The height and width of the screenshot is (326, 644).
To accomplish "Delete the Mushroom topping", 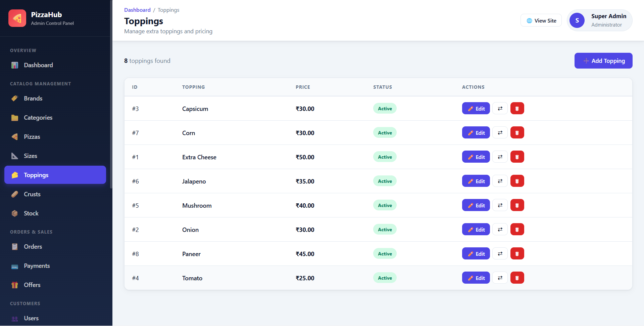I will [x=517, y=205].
